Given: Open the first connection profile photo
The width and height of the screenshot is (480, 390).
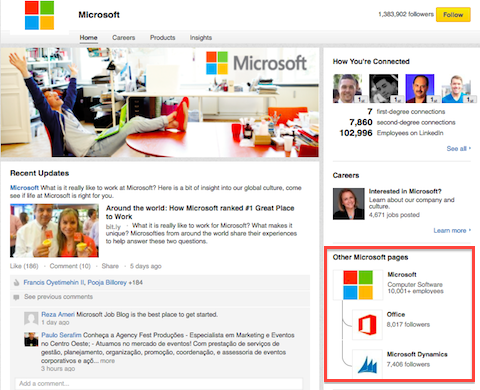Looking at the screenshot, I should click(347, 88).
